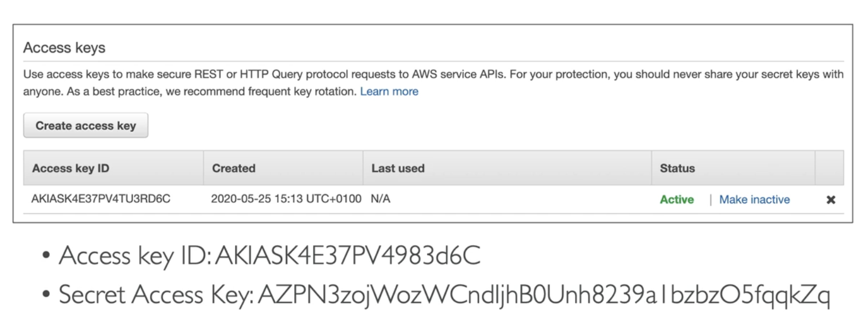Delete the access key with the X icon
Screen dimensions: 868x319
click(830, 200)
